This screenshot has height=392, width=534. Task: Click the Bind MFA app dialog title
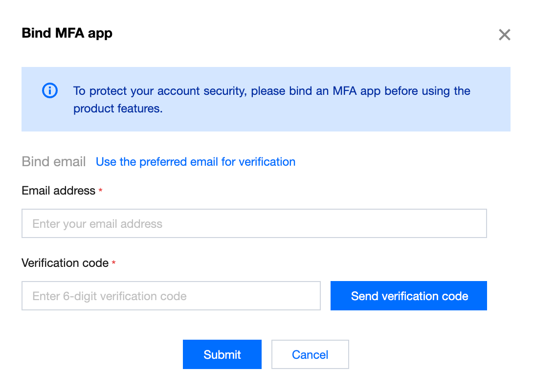tap(67, 33)
